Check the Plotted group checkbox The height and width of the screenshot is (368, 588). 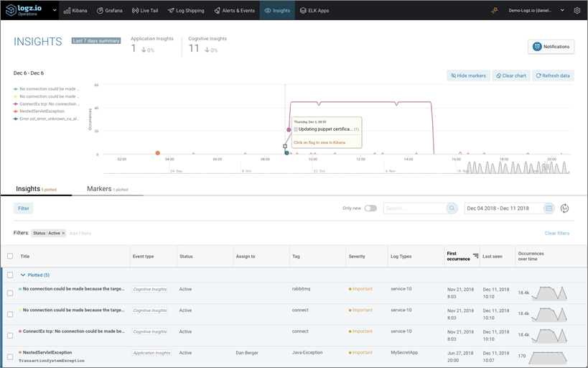[x=10, y=275]
